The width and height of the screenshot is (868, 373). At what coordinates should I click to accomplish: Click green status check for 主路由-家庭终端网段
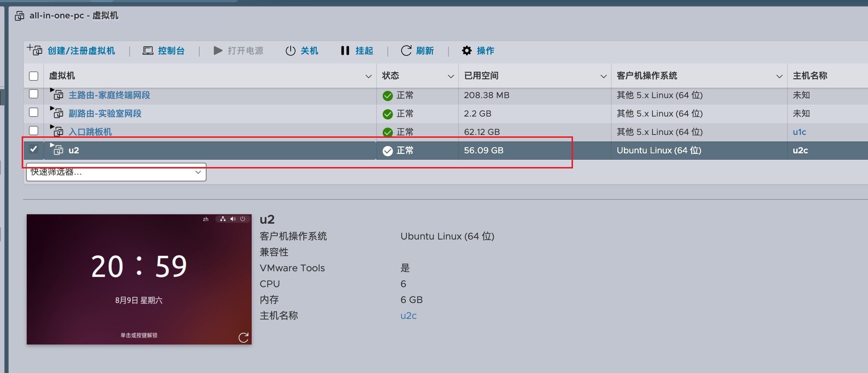pos(388,96)
